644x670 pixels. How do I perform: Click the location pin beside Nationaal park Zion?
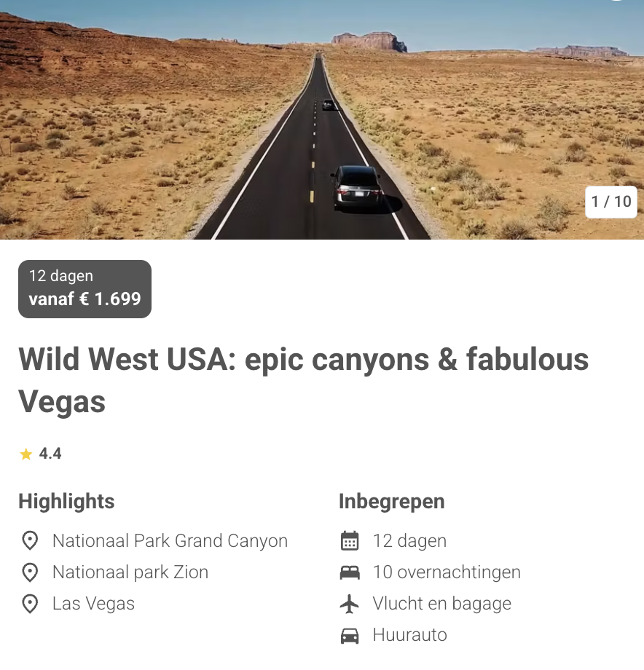30,572
